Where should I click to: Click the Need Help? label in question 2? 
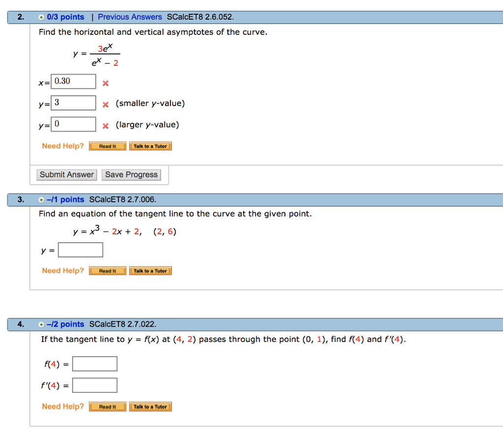click(62, 146)
